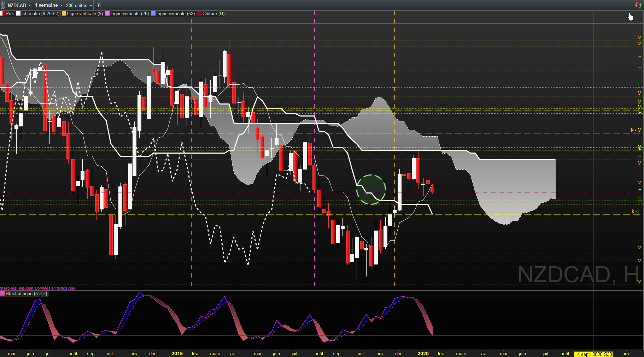This screenshot has width=644, height=357.
Task: Click the pink Ligne verticale (26) swatch
Action: [107, 14]
